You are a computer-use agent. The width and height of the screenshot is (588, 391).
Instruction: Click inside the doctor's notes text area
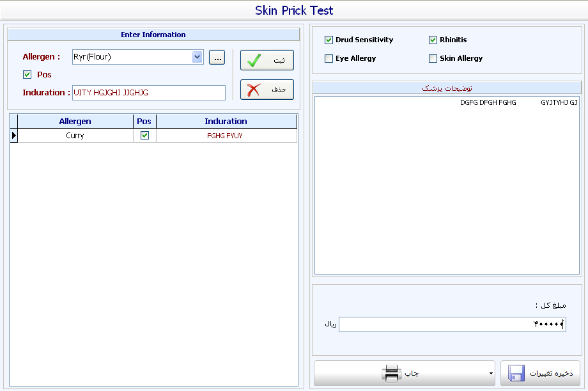[446, 192]
